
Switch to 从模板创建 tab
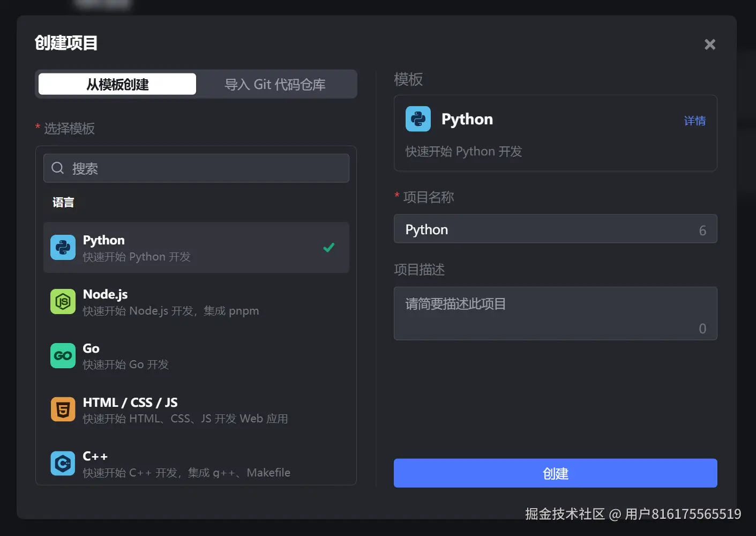[117, 84]
